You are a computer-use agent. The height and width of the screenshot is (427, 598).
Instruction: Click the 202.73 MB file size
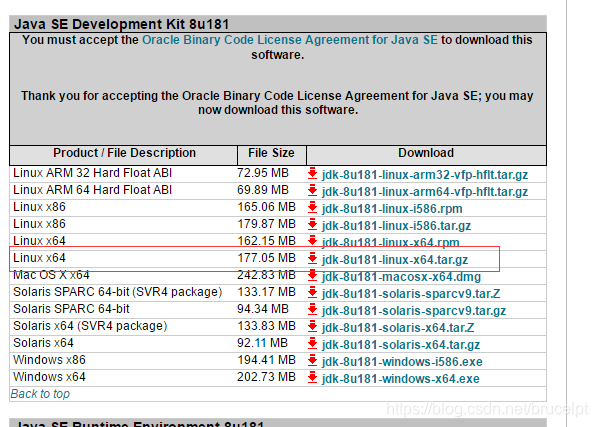266,377
